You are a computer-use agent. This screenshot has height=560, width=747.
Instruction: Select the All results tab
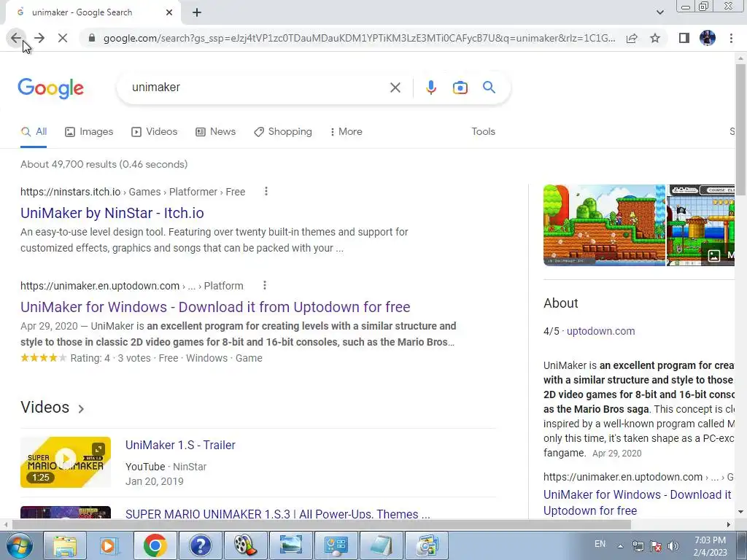[34, 132]
